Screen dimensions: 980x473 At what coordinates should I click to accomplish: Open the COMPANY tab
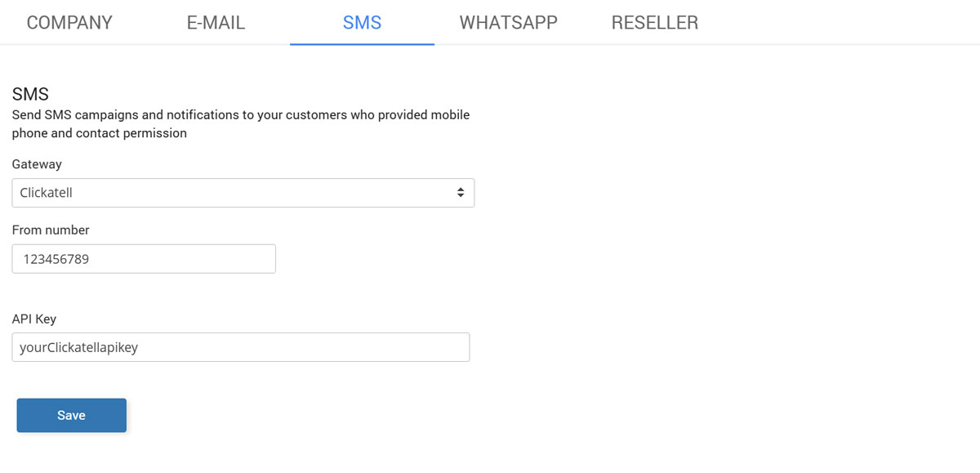pos(69,22)
